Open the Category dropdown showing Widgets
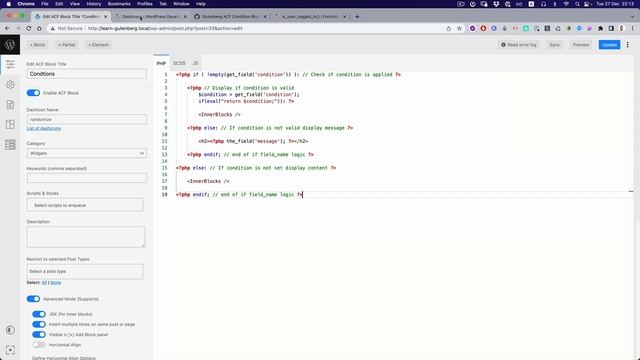This screenshot has width=640, height=360. coord(87,153)
